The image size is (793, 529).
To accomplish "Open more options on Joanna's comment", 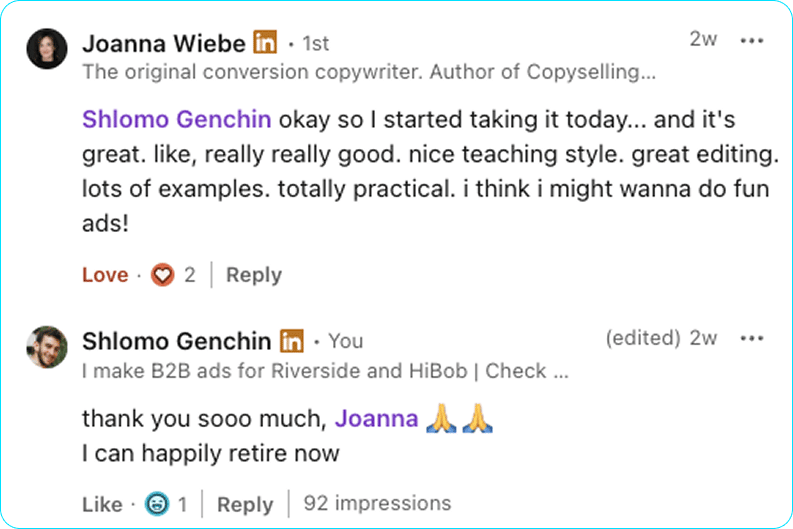I will point(751,41).
